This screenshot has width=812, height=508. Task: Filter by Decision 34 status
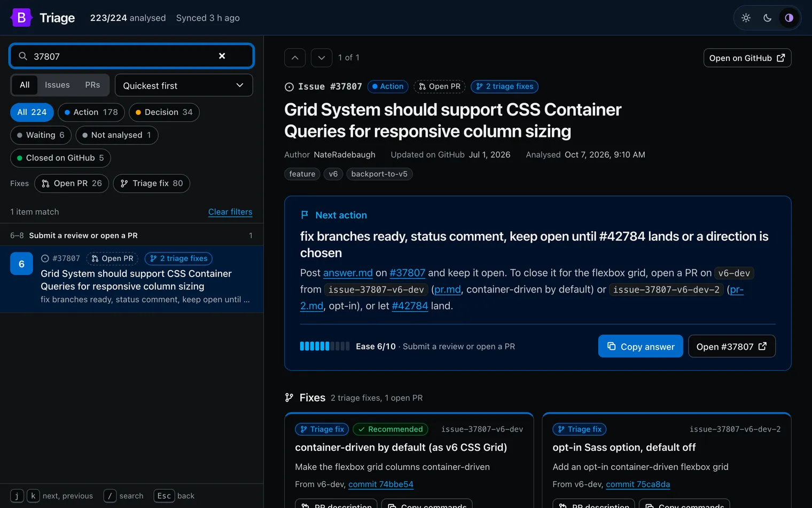point(164,112)
